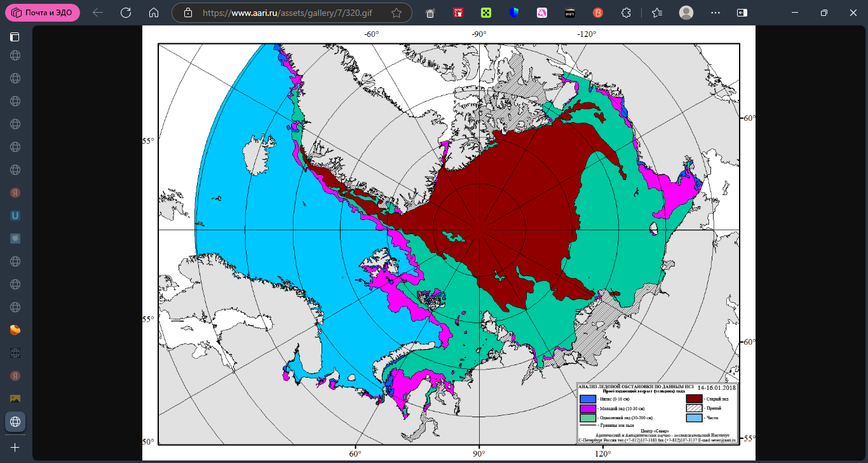Go to the browser home page
This screenshot has width=868, height=463.
(x=153, y=13)
